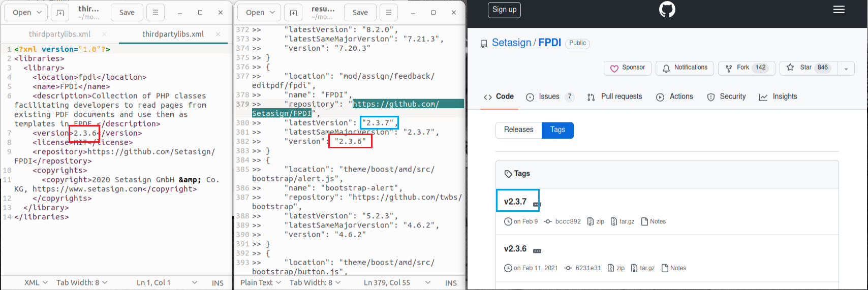Click new document icon in results editor
868x290 pixels.
coord(293,13)
